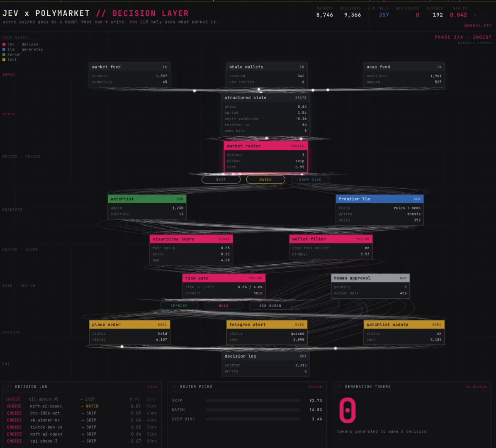This screenshot has height=448, width=496.
Task: Click the wallet filter node header
Action: [331, 239]
